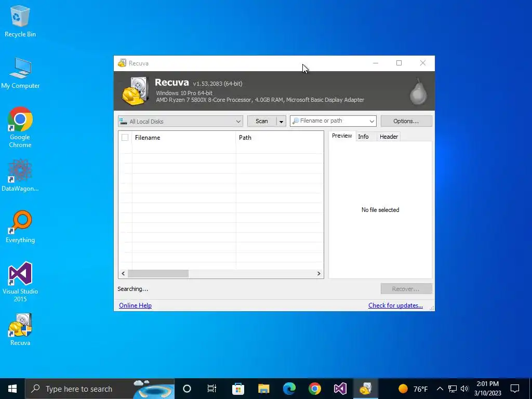Open Visual Studio from the taskbar
This screenshot has width=532, height=399.
tap(340, 389)
